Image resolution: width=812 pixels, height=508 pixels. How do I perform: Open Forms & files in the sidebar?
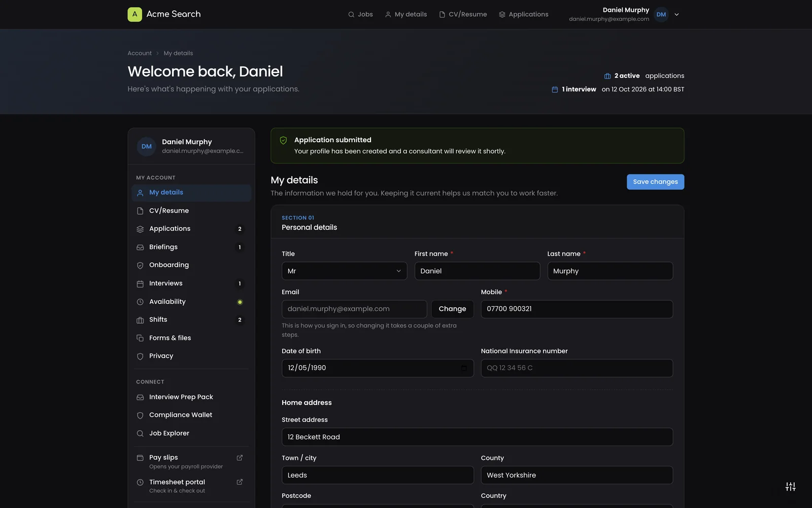click(191, 338)
